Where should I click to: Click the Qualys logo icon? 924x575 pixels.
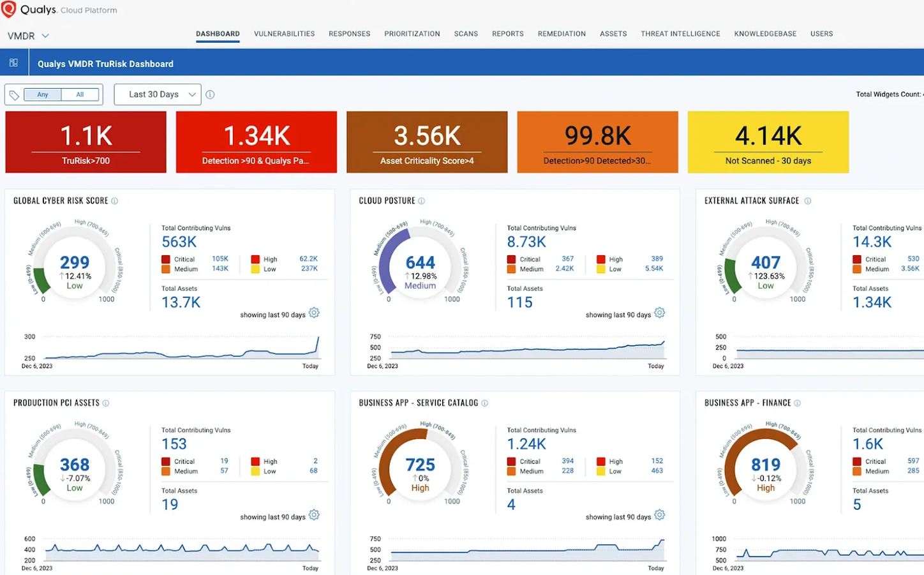[9, 10]
